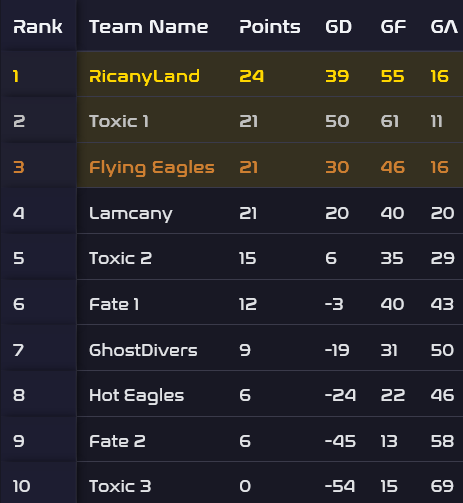The height and width of the screenshot is (503, 463).
Task: Open the RicanyLand team entry
Action: 144,77
